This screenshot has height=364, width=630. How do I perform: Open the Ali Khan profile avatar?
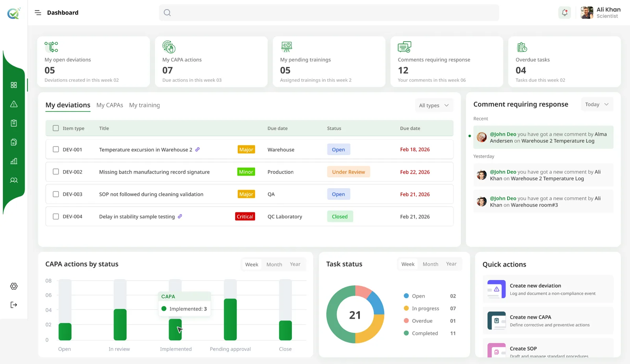point(587,13)
